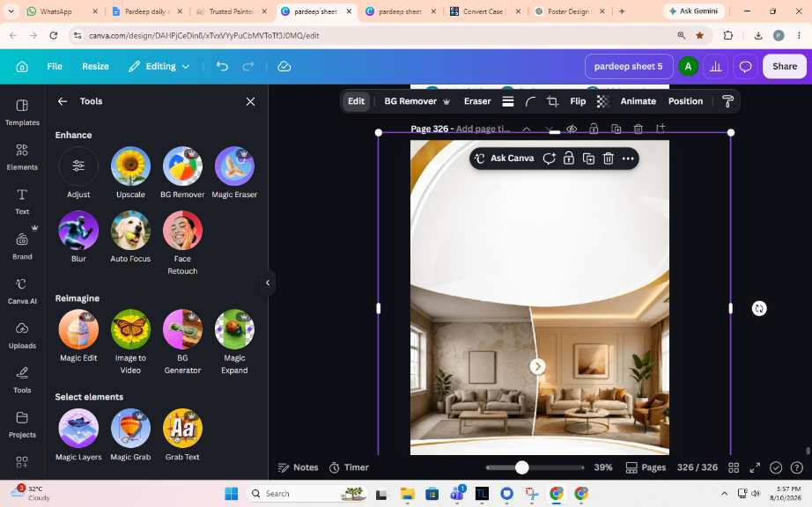Adjust the zoom slider handle
Viewport: 812px width, 507px height.
(x=522, y=467)
